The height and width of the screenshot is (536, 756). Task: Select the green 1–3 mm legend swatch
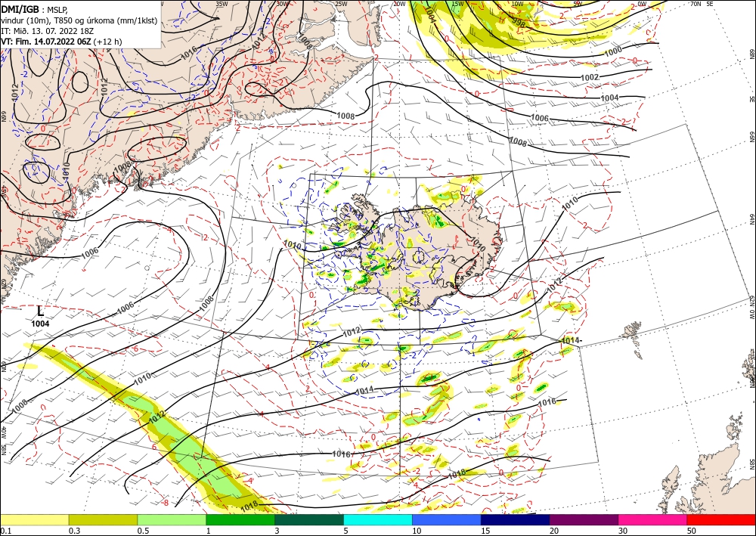[240, 519]
